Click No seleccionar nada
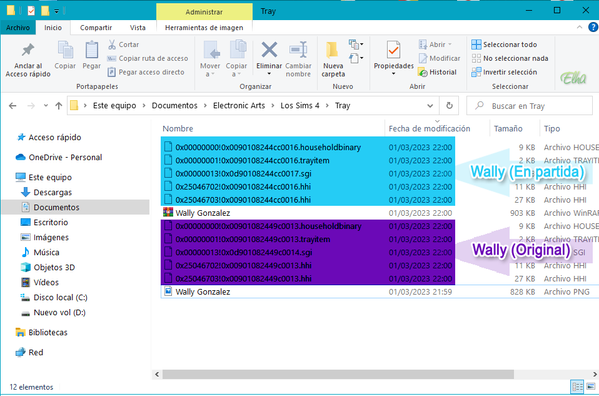Viewport: 599px width, 396px height. click(x=510, y=58)
